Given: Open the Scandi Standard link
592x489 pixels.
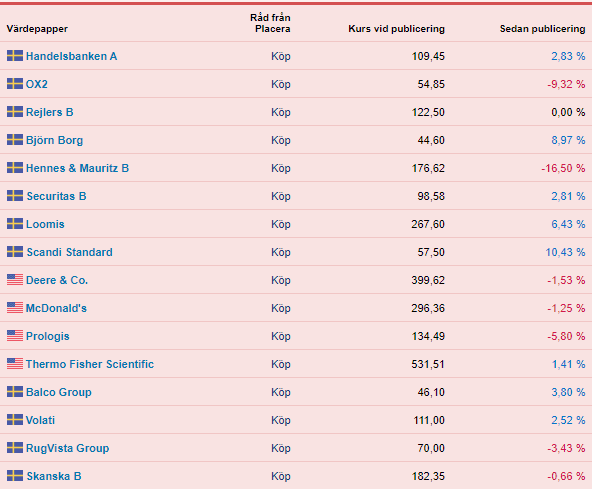Looking at the screenshot, I should pos(69,252).
